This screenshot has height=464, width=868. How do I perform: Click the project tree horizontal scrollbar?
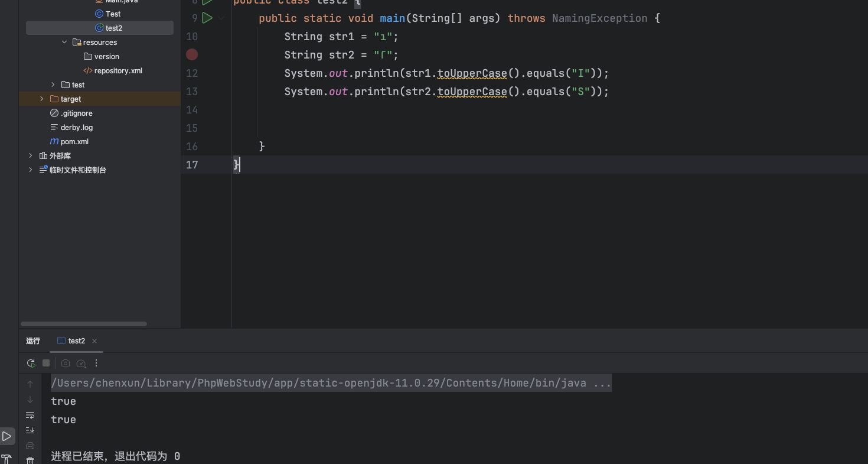click(84, 324)
